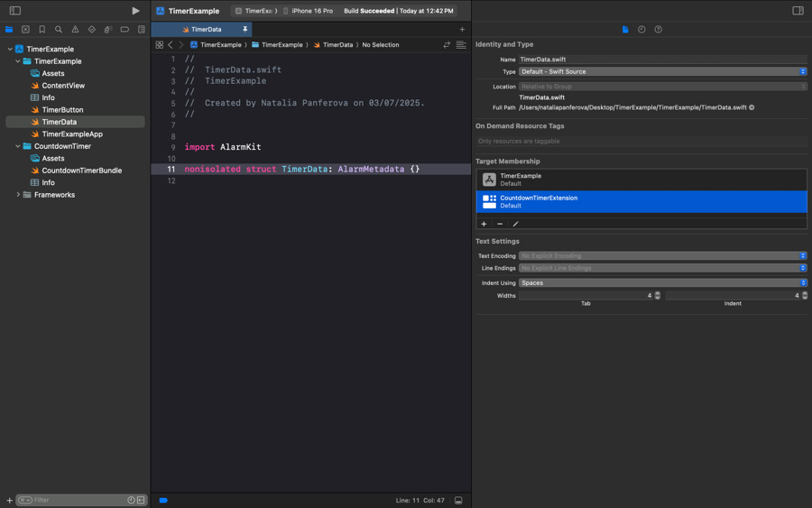This screenshot has width=812, height=508.
Task: Toggle the navigator sidebar button
Action: 15,10
